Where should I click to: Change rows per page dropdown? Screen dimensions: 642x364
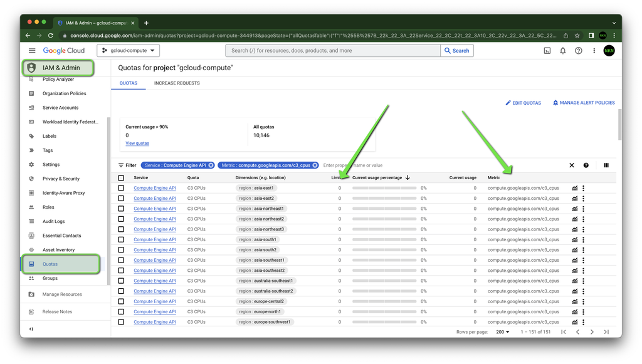(x=502, y=332)
